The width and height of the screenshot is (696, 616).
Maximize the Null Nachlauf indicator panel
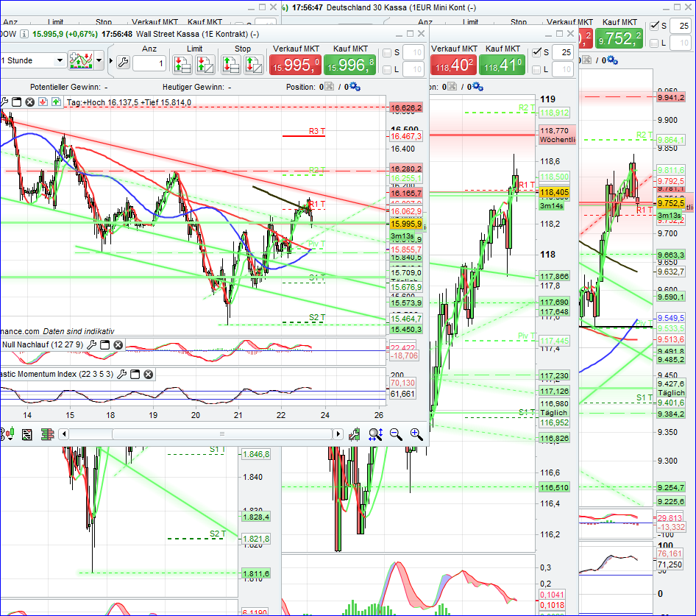pyautogui.click(x=104, y=344)
